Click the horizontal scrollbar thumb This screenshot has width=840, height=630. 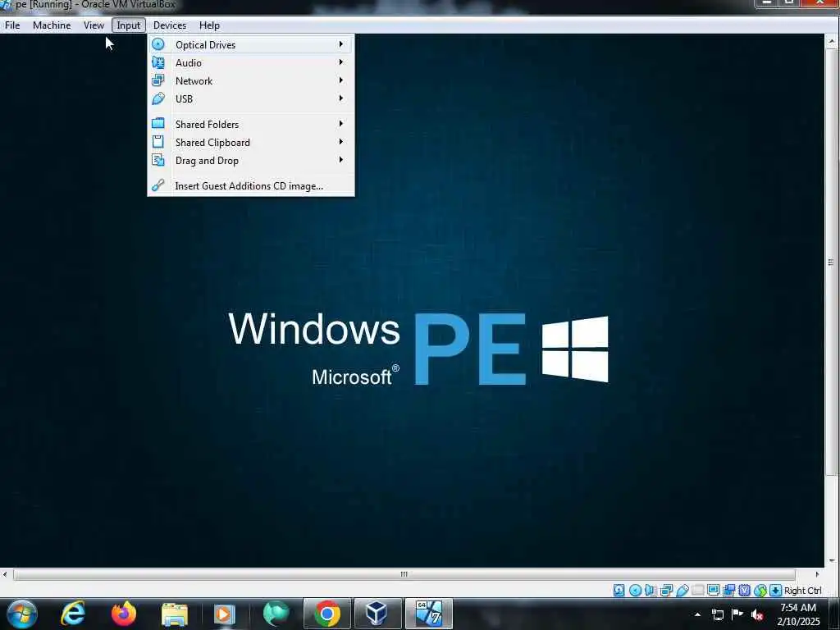tap(404, 574)
